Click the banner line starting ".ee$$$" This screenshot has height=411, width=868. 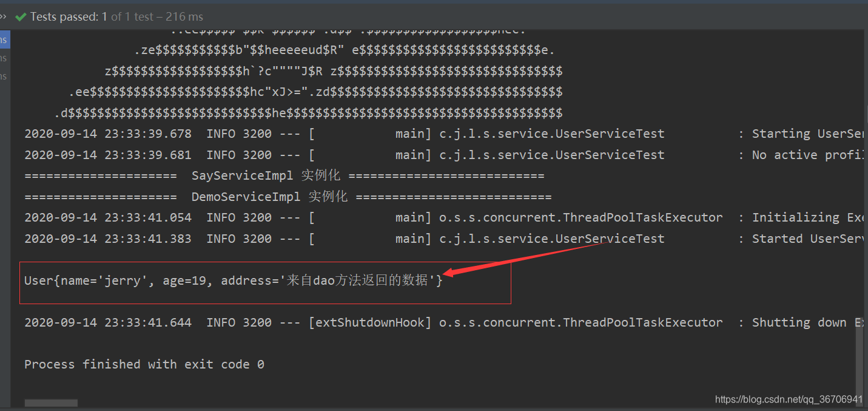click(x=315, y=92)
